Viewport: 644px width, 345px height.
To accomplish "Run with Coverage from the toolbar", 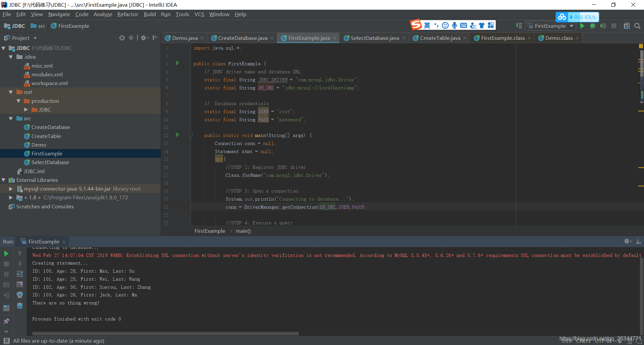I will (x=603, y=26).
